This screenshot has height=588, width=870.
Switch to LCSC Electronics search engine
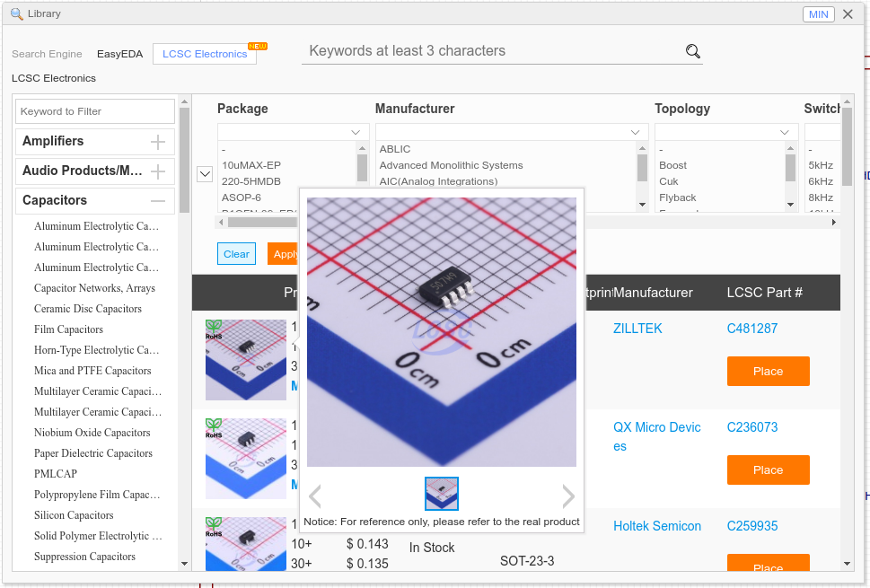(x=205, y=54)
